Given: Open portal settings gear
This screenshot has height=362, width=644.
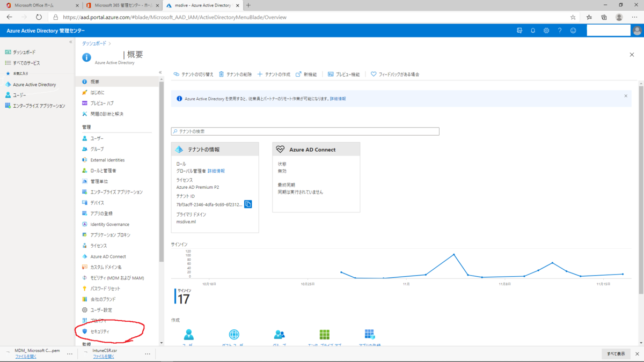Looking at the screenshot, I should [546, 31].
